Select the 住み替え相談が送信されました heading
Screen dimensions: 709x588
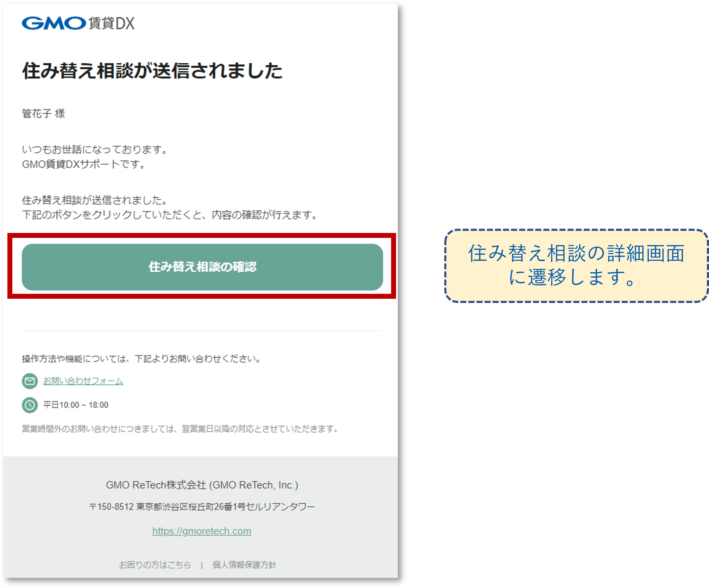(152, 71)
